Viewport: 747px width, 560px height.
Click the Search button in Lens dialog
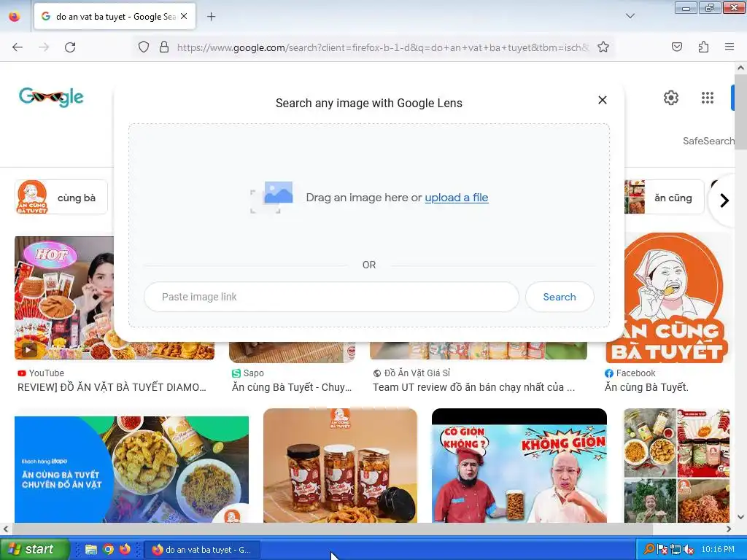pos(560,297)
